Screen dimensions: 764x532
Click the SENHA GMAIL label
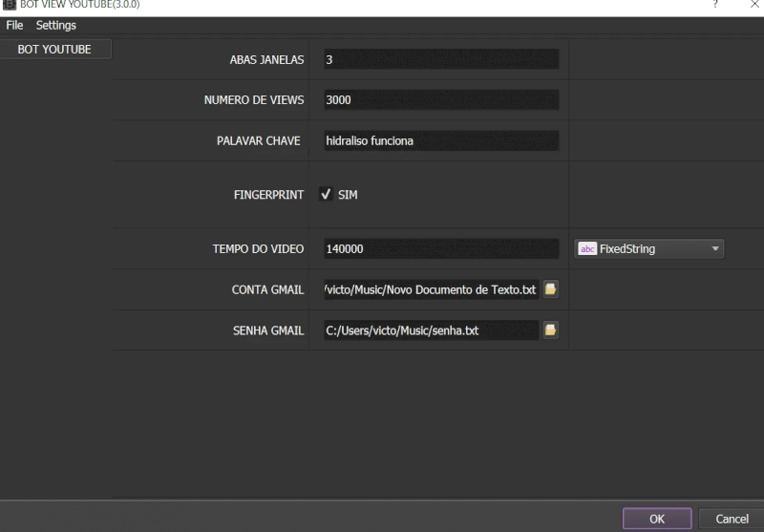(x=268, y=330)
